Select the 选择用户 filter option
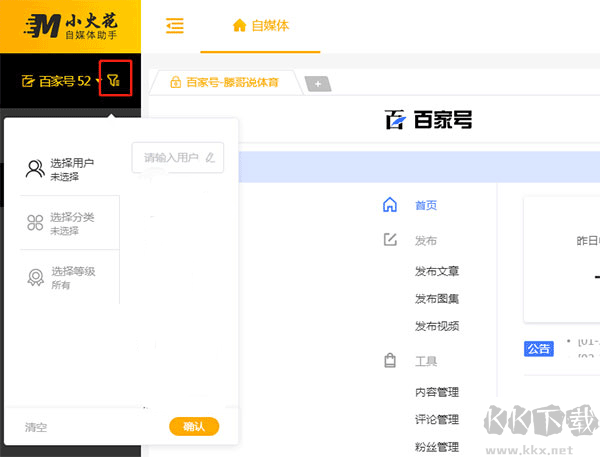 (70, 169)
